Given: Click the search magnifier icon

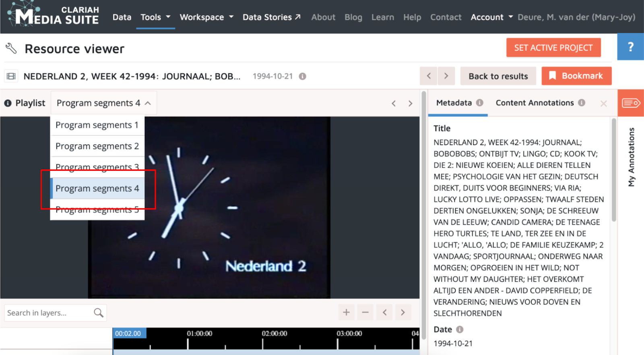Looking at the screenshot, I should (x=99, y=313).
